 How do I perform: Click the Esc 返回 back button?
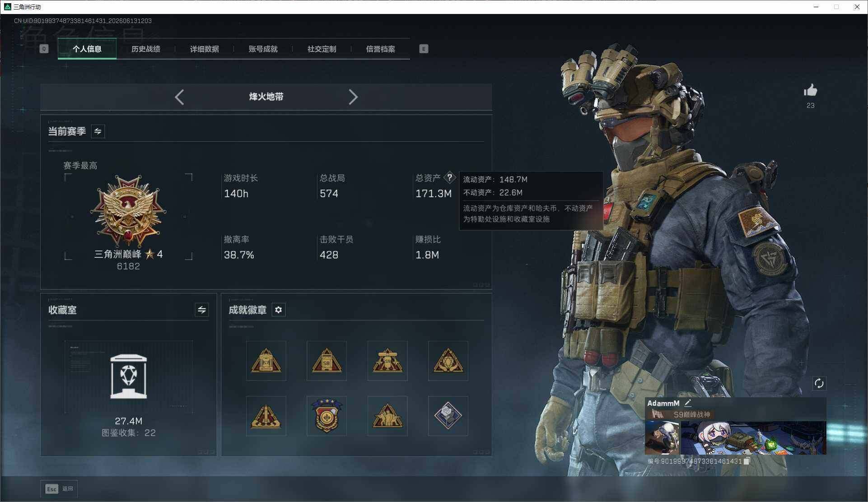[59, 489]
